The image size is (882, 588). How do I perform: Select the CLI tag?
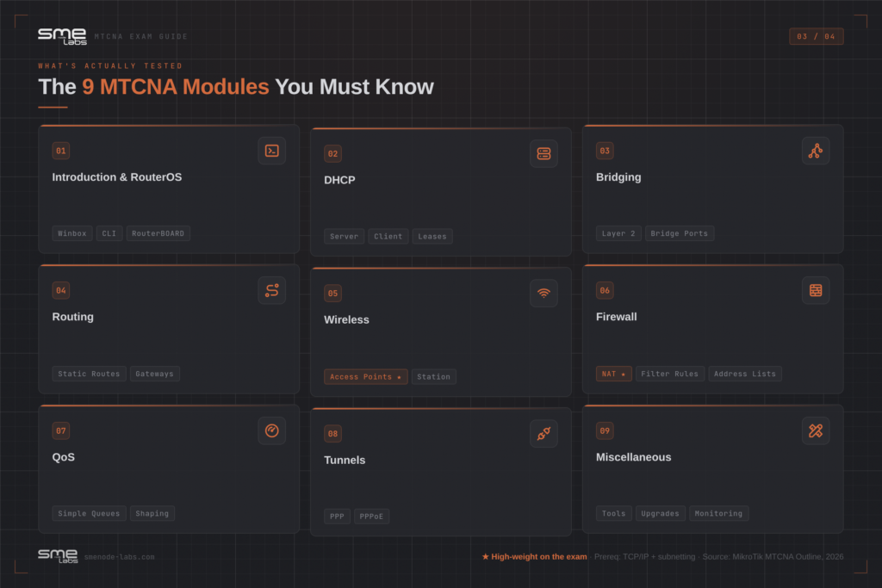click(x=109, y=233)
